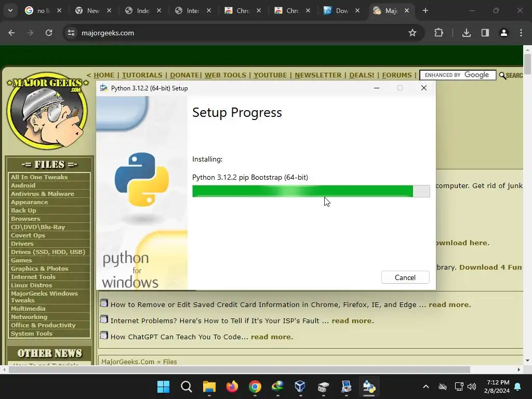Open Internet Tools category
The height and width of the screenshot is (399, 532).
pyautogui.click(x=33, y=277)
